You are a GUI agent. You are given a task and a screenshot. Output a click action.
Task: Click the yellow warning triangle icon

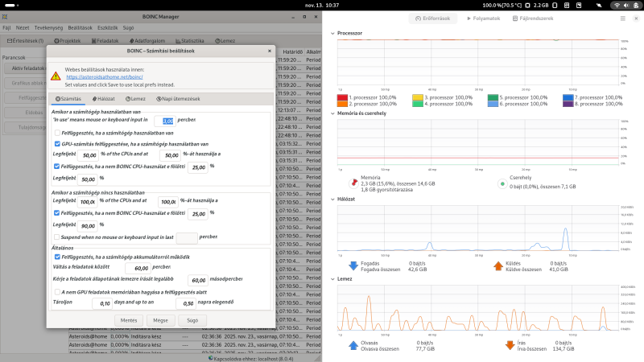click(x=56, y=76)
